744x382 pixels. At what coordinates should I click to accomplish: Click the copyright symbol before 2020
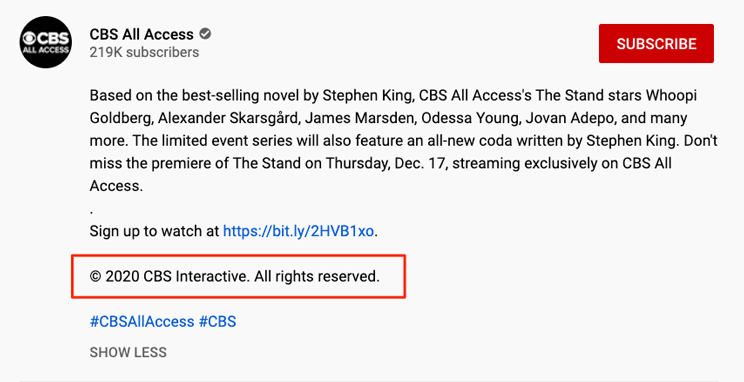click(x=96, y=276)
